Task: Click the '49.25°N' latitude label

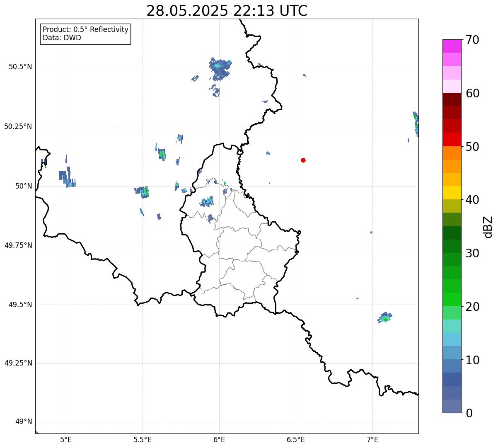Action: [x=18, y=363]
